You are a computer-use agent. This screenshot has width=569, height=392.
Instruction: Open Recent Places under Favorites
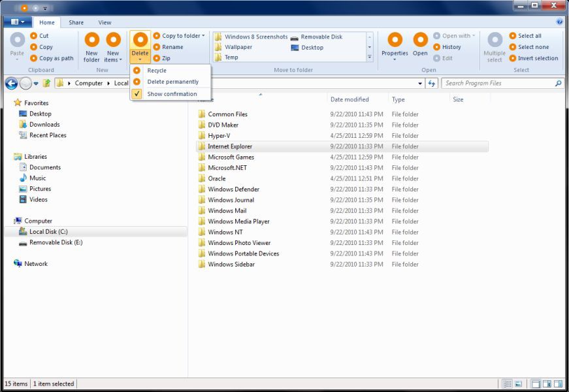click(x=42, y=135)
